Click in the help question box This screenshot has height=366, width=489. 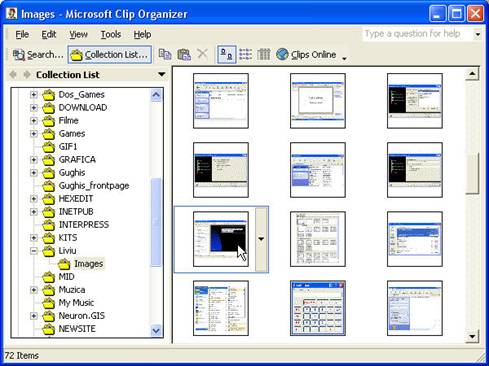(x=417, y=34)
